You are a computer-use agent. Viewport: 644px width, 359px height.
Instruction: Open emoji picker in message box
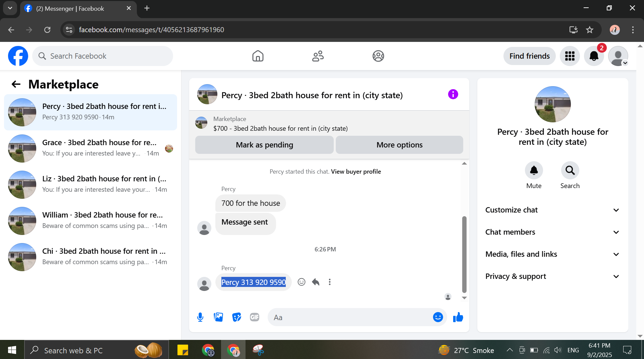tap(438, 317)
